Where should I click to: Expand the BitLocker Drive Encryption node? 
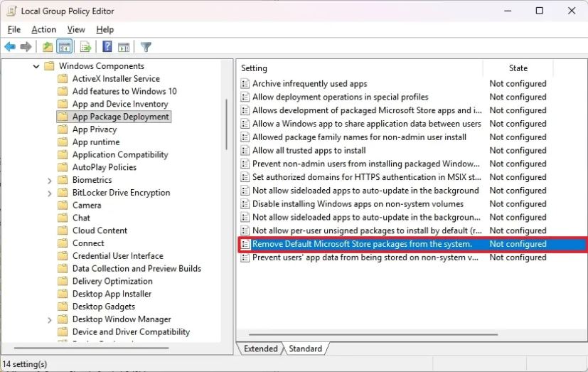[x=50, y=193]
